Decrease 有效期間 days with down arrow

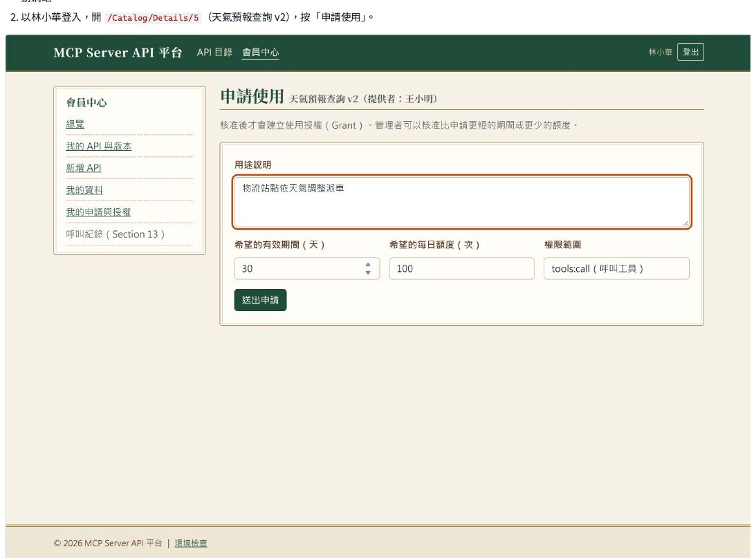tap(368, 272)
